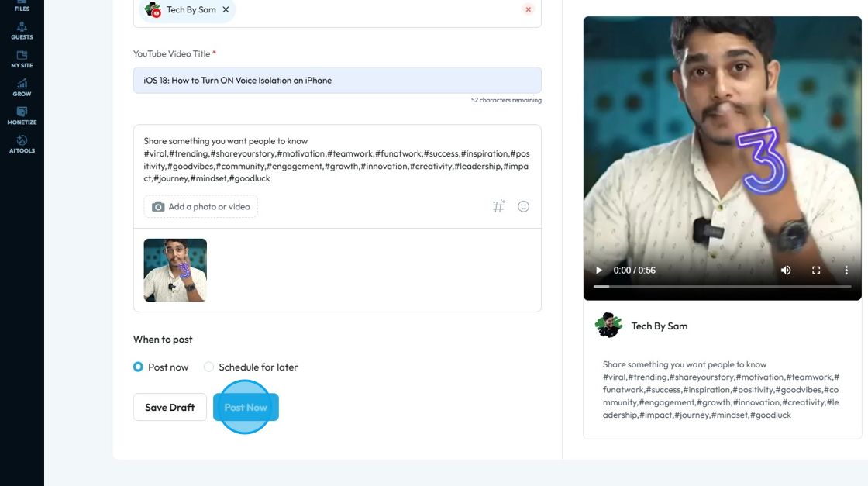Click the 52 characters remaining text

tap(506, 100)
